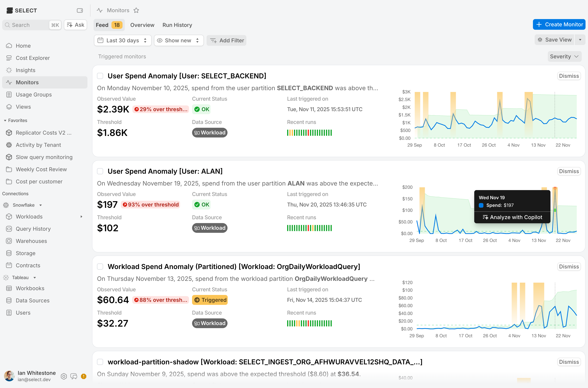Click the Workload tag on ALAN card
Viewport: 588px width, 388px height.
(x=210, y=228)
